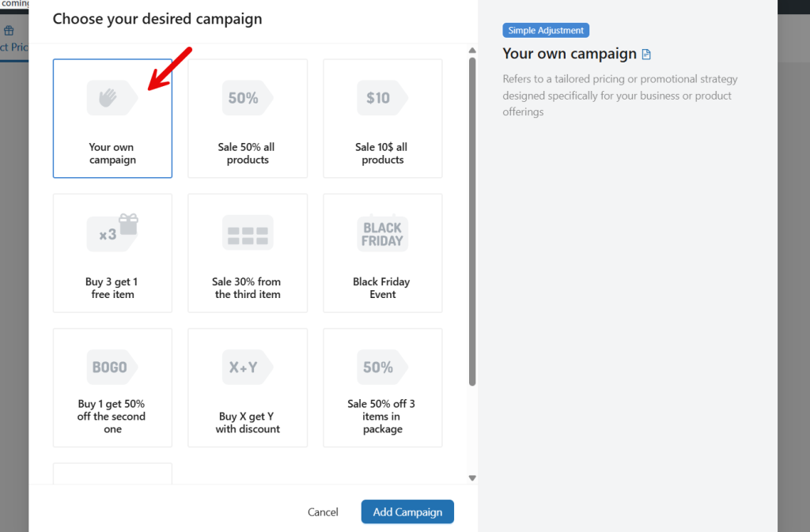Image resolution: width=810 pixels, height=532 pixels.
Task: Click the Simple Adjustment badge
Action: point(545,30)
